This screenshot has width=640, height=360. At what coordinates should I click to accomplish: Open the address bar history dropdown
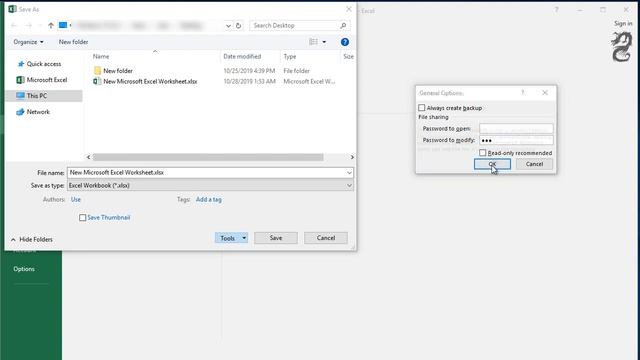(228, 25)
